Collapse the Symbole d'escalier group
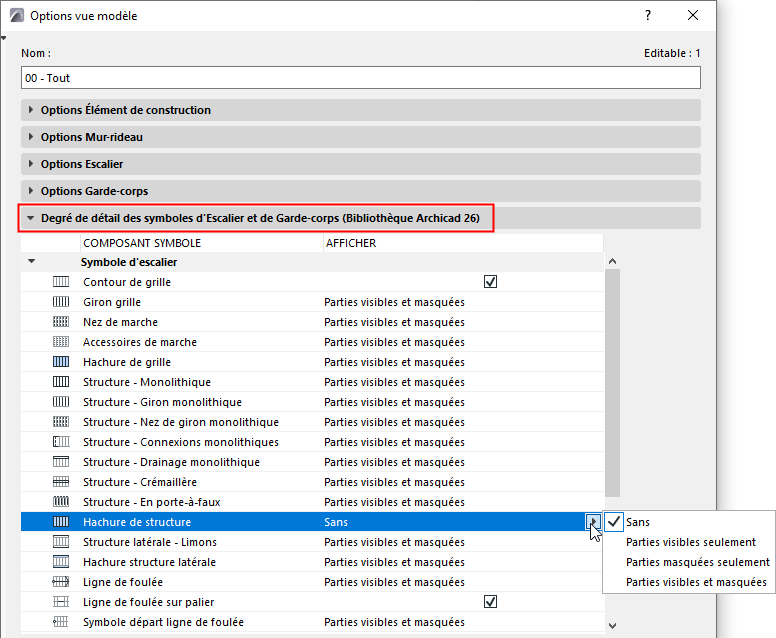This screenshot has height=638, width=776. [32, 261]
